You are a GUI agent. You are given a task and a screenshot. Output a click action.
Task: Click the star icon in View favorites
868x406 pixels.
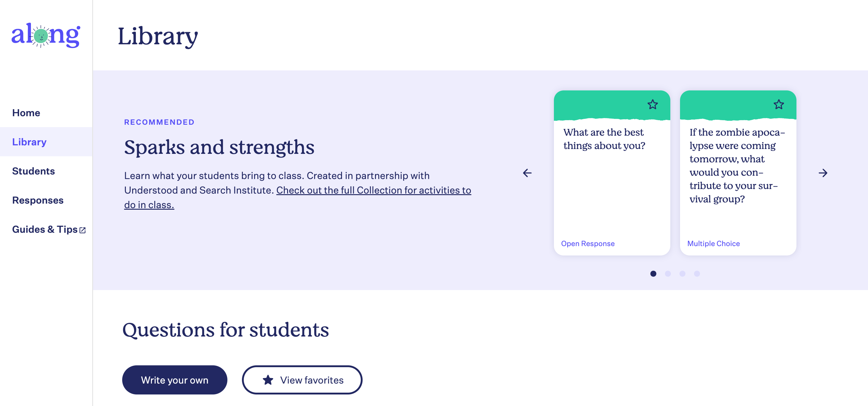tap(268, 380)
